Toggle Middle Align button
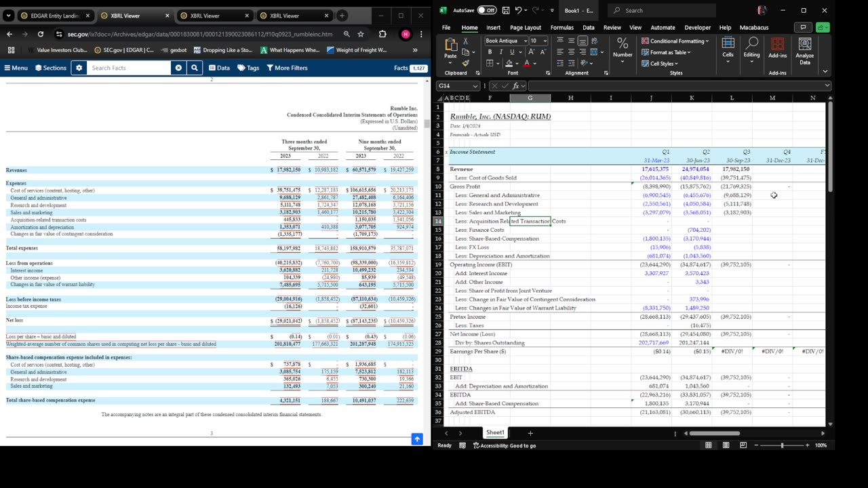 [571, 41]
